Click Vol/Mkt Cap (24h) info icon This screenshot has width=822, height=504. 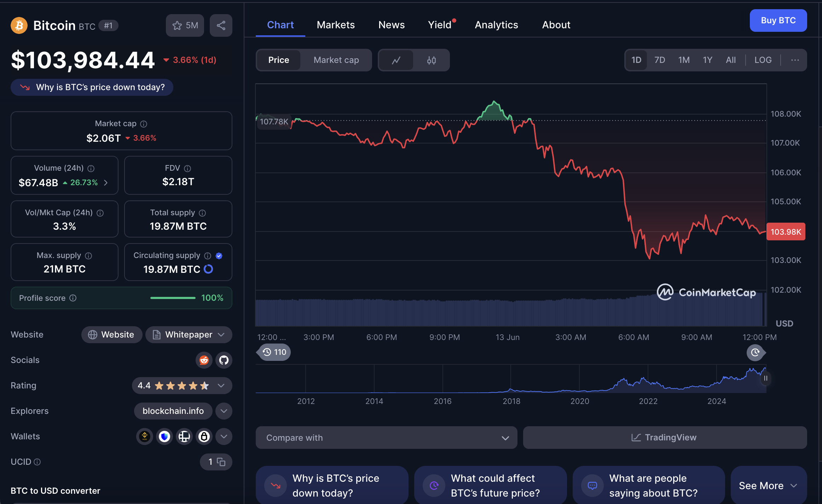pos(100,213)
